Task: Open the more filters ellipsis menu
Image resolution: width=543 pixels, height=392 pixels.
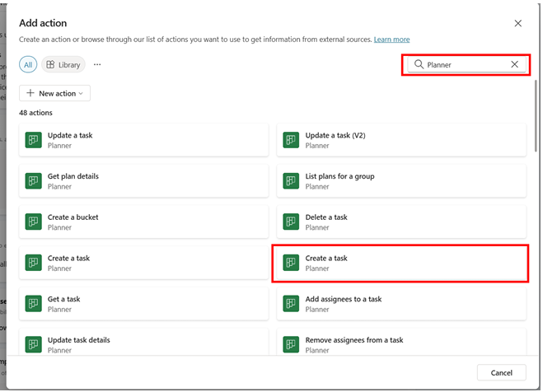Action: point(97,65)
